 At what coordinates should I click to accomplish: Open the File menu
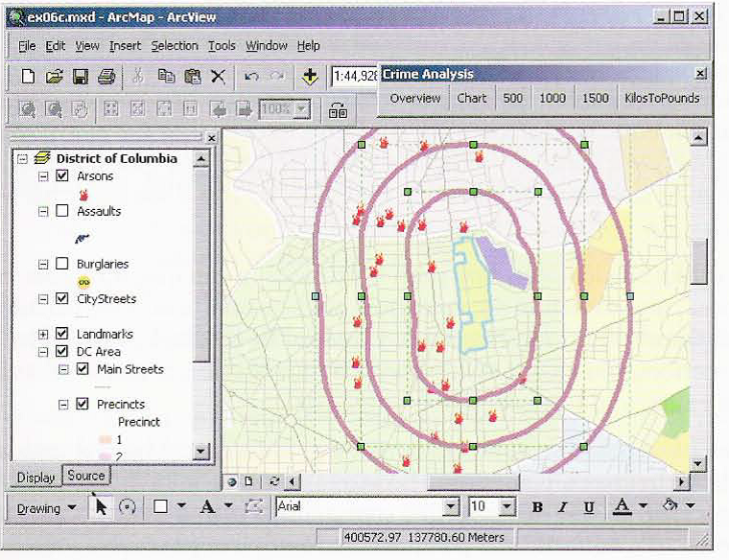pyautogui.click(x=27, y=45)
